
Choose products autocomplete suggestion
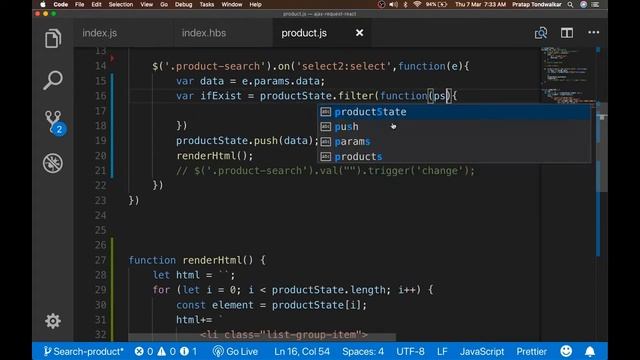454,156
